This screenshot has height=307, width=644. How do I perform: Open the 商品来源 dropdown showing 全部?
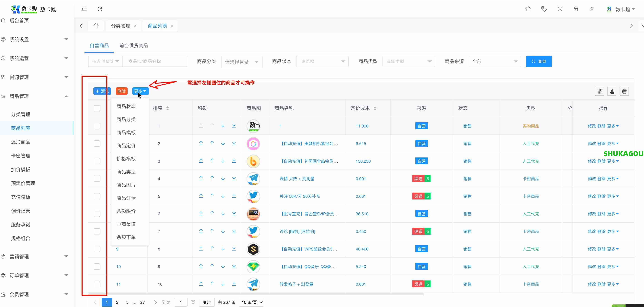495,61
